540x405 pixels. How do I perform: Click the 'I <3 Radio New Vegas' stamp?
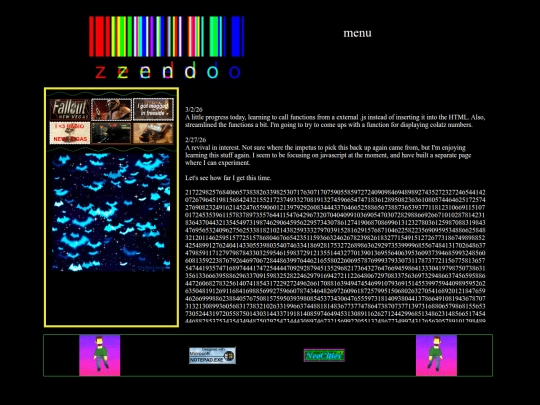pos(70,133)
